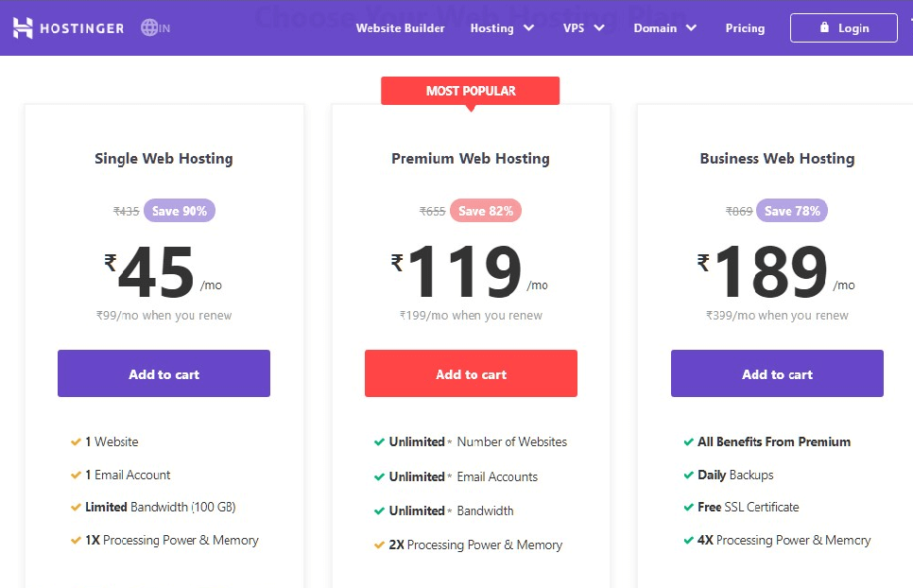This screenshot has width=913, height=588.
Task: Add Business Web Hosting to cart
Action: click(x=777, y=373)
